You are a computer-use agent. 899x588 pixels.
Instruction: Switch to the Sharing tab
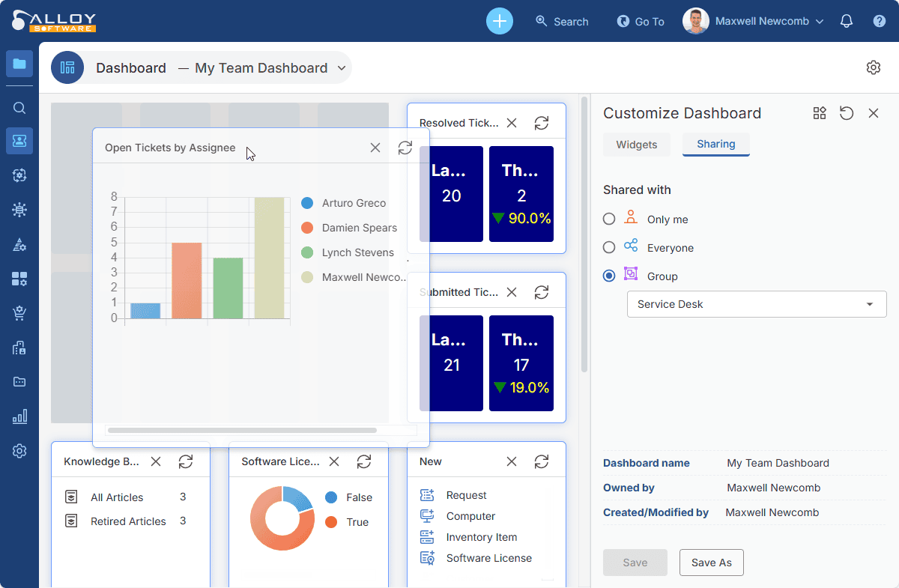click(715, 144)
